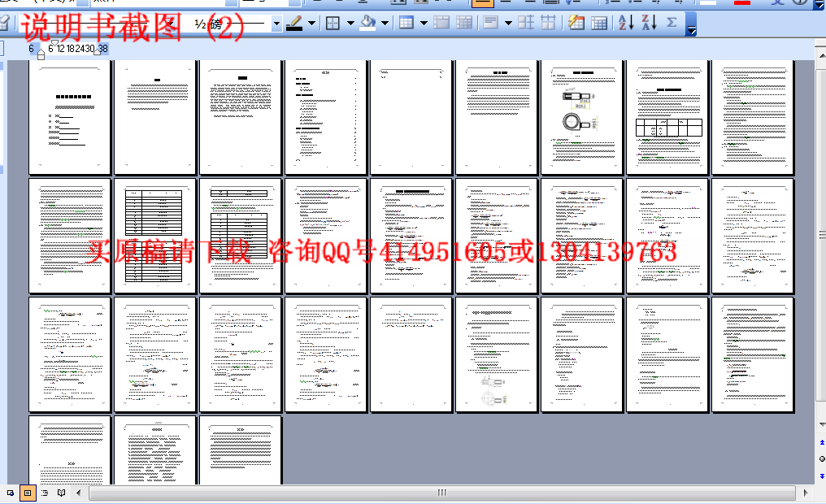Select third-row page with drawings at bottom
The image size is (826, 504).
(496, 354)
